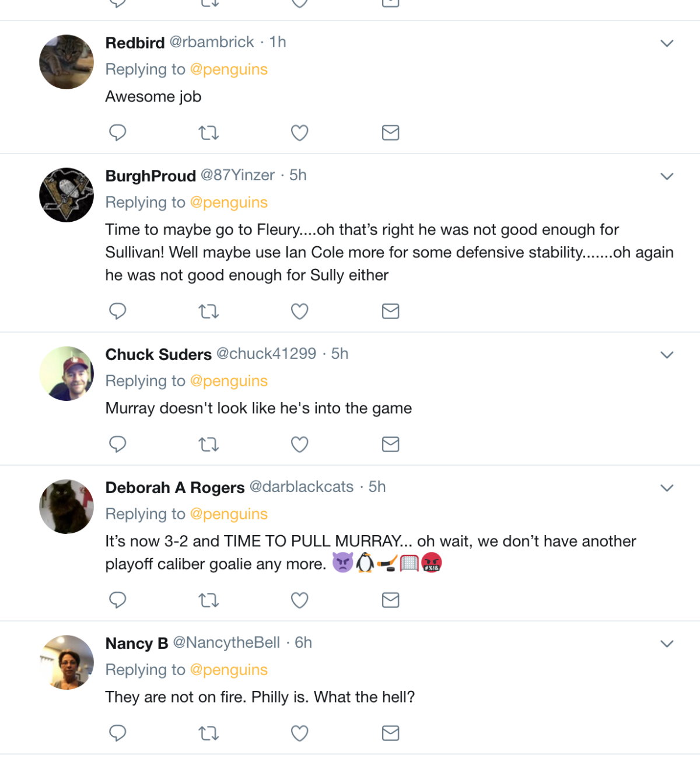Viewport: 700px width, 758px height.
Task: Share Chuck Suders' tweet by message
Action: 390,444
